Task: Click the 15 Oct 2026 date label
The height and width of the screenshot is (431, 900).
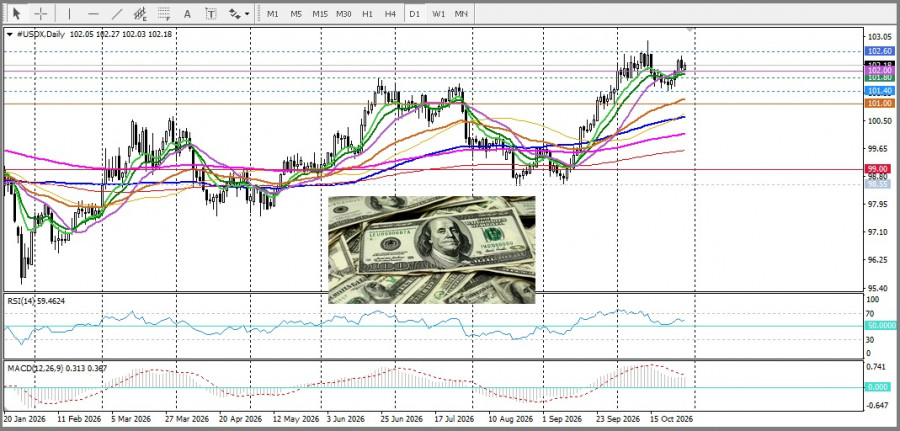Action: coord(672,419)
